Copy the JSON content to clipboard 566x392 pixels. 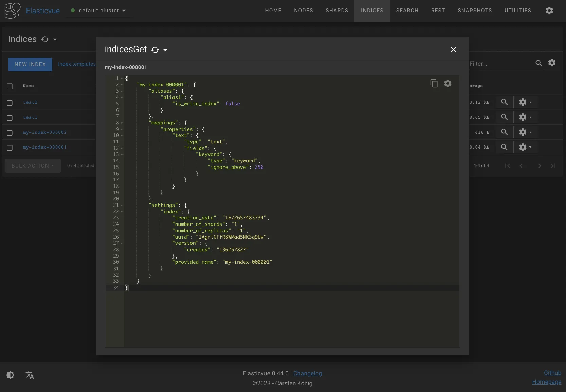pos(434,83)
